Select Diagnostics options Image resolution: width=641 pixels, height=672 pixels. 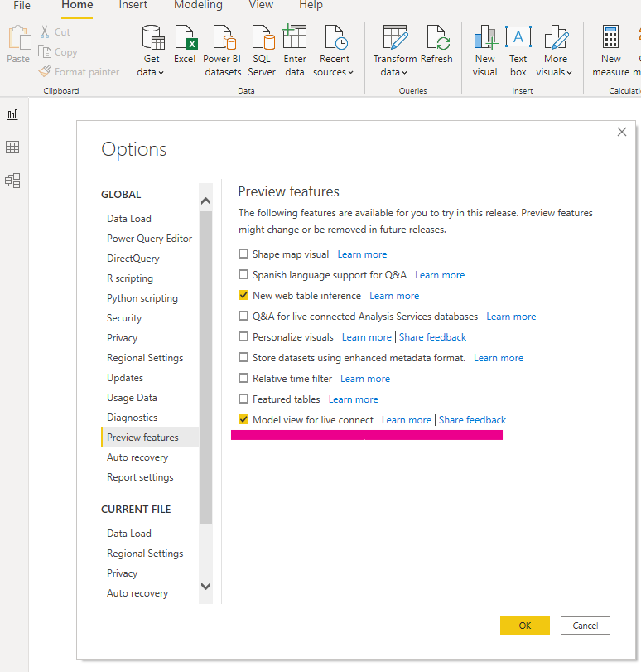pos(132,418)
